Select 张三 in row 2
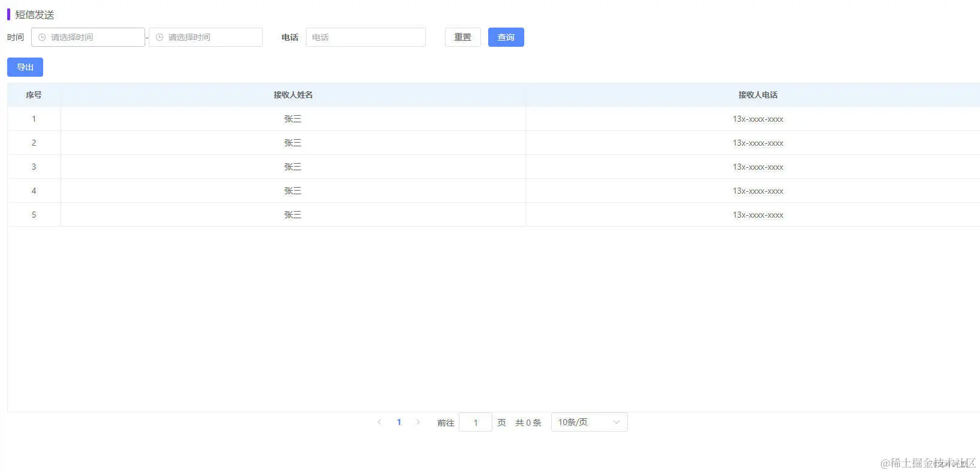This screenshot has width=980, height=473. pyautogui.click(x=293, y=143)
